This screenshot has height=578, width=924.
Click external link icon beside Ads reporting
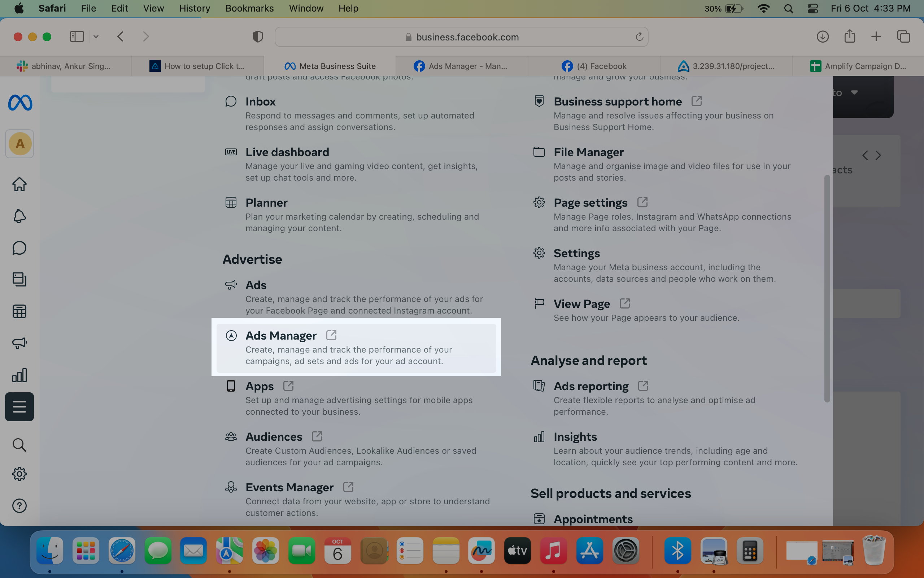(x=643, y=386)
